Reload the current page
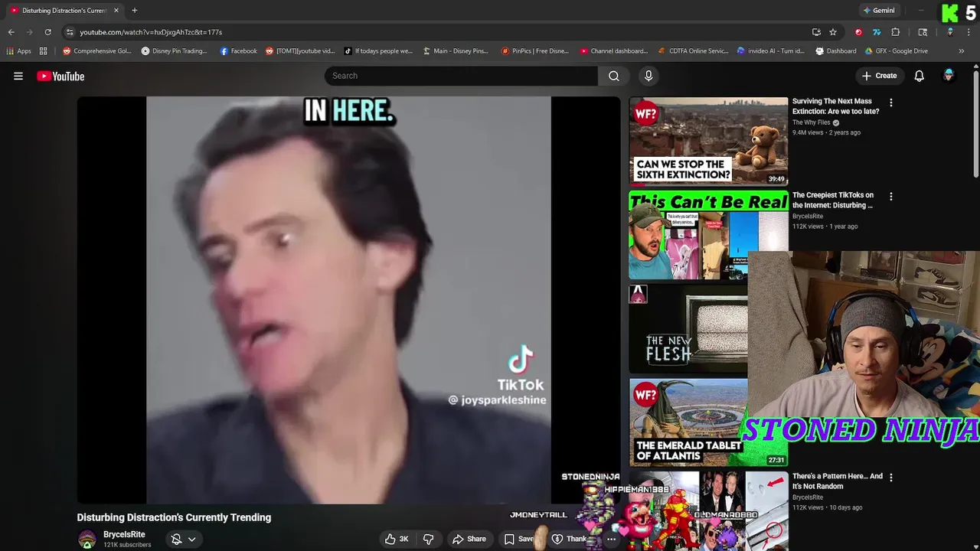 click(x=47, y=32)
